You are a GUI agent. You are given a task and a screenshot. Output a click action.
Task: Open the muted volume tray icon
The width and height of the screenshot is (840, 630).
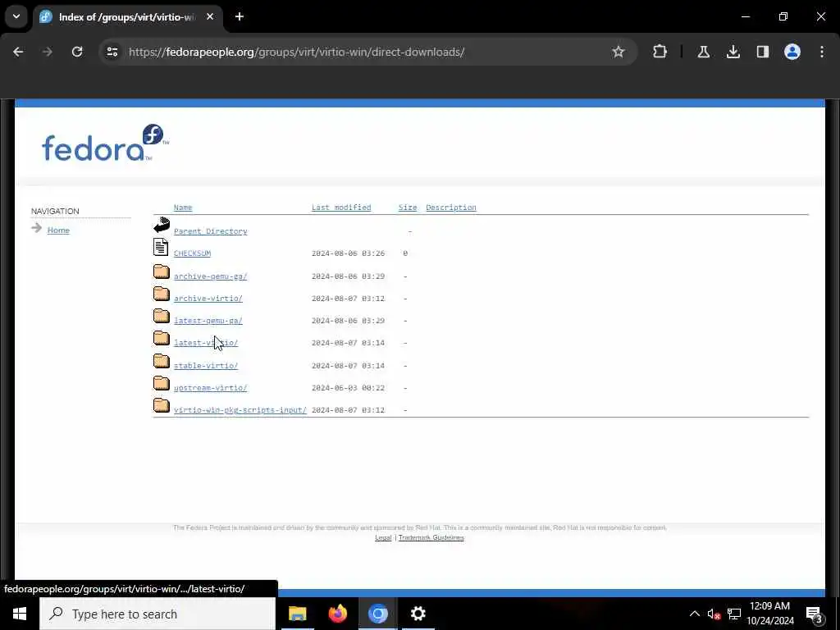coord(714,614)
